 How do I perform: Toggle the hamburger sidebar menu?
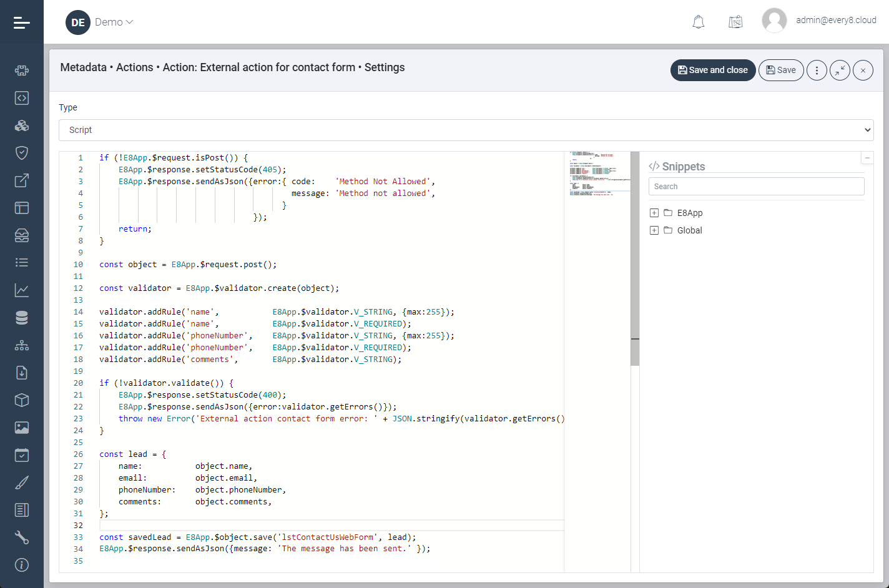[x=22, y=22]
